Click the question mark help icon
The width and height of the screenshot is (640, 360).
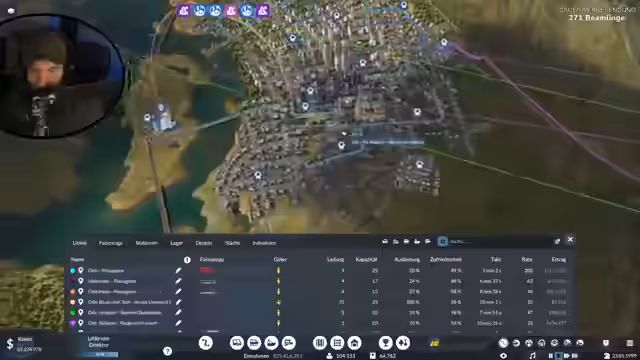(x=167, y=351)
